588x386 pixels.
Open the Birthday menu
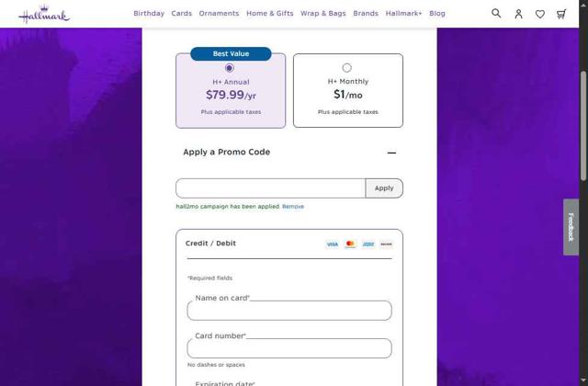click(149, 14)
